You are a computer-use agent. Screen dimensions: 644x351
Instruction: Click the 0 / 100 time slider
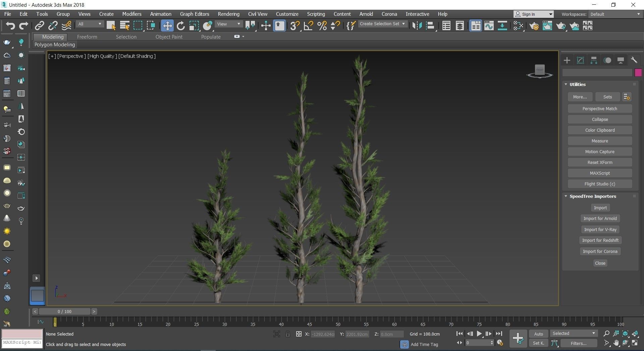tap(64, 311)
